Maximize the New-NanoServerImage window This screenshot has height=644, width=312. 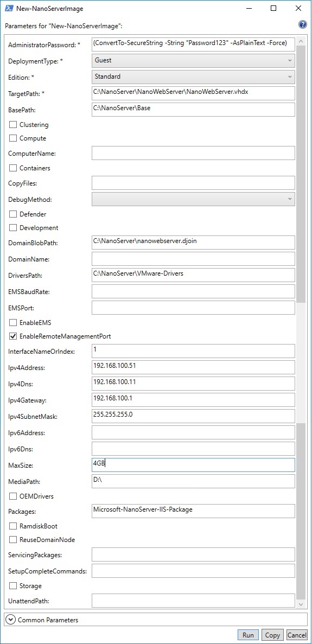click(273, 8)
